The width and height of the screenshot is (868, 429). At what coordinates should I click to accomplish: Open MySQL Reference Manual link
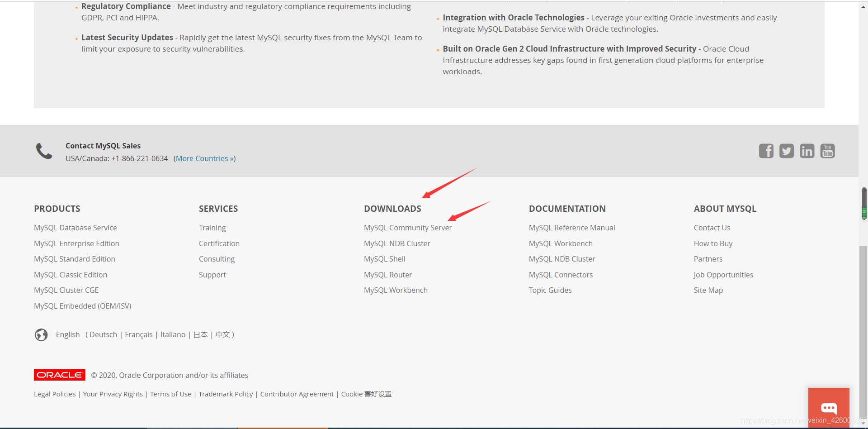click(x=572, y=228)
